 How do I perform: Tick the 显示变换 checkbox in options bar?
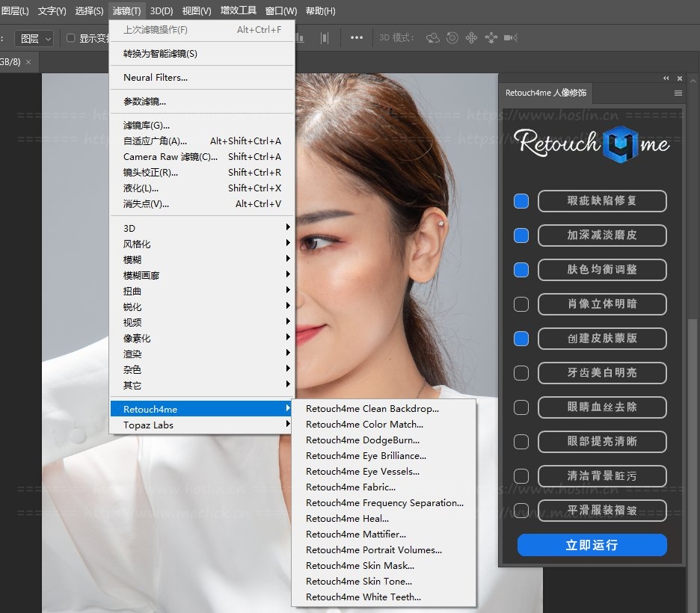[71, 38]
